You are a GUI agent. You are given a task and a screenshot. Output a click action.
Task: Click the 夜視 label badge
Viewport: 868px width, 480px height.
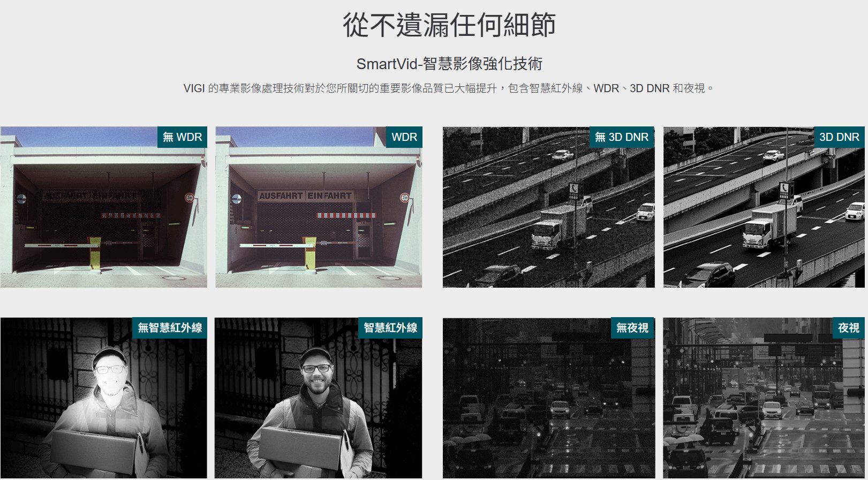849,328
